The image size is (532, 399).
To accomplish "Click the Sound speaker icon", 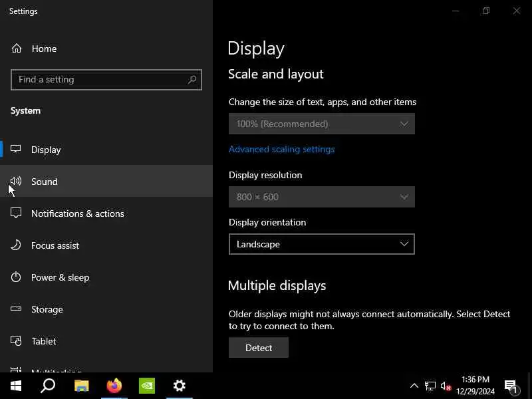I will (x=16, y=181).
